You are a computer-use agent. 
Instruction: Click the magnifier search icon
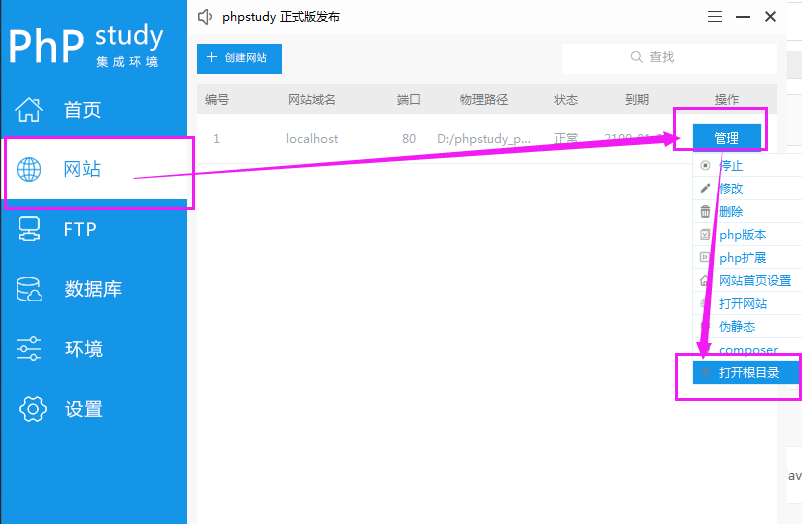click(x=636, y=57)
